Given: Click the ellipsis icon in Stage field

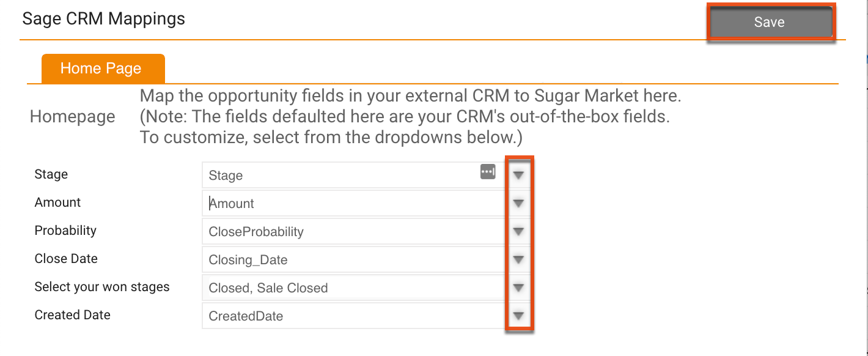Looking at the screenshot, I should [488, 172].
